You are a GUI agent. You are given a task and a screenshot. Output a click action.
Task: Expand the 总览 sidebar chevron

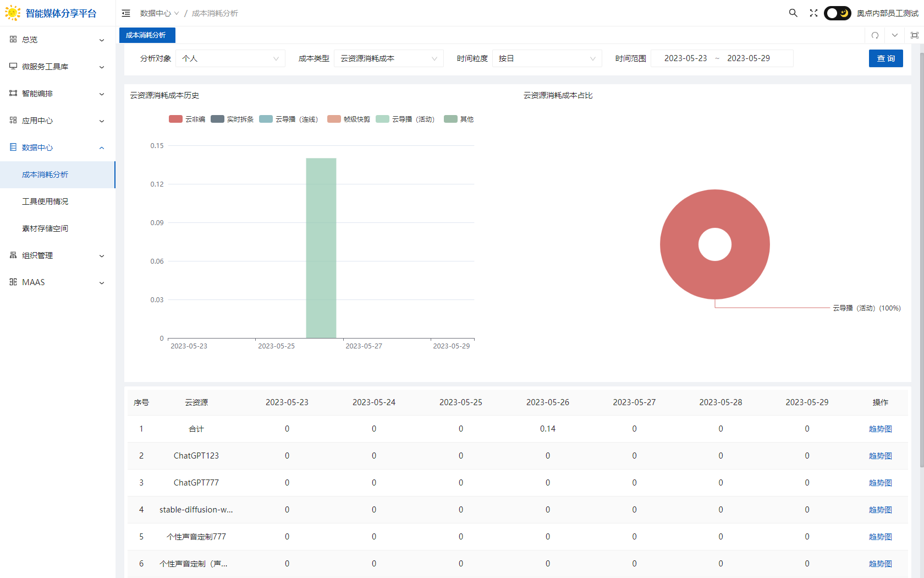pos(102,40)
